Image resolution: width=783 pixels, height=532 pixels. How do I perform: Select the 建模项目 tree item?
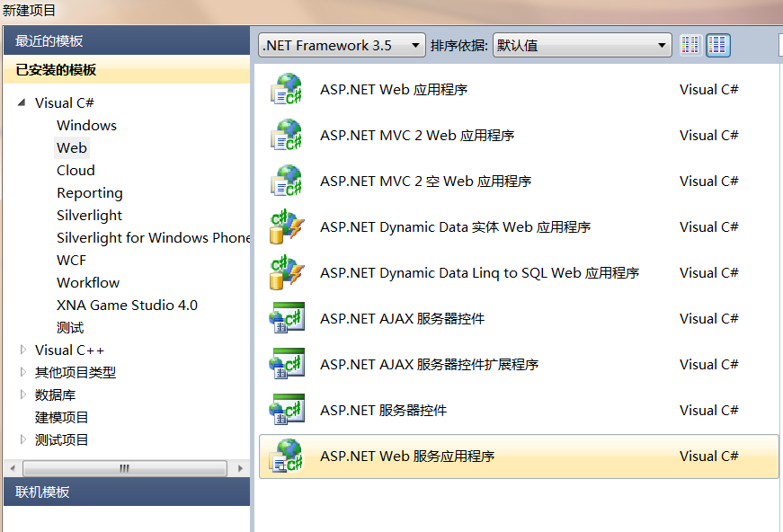(x=61, y=417)
